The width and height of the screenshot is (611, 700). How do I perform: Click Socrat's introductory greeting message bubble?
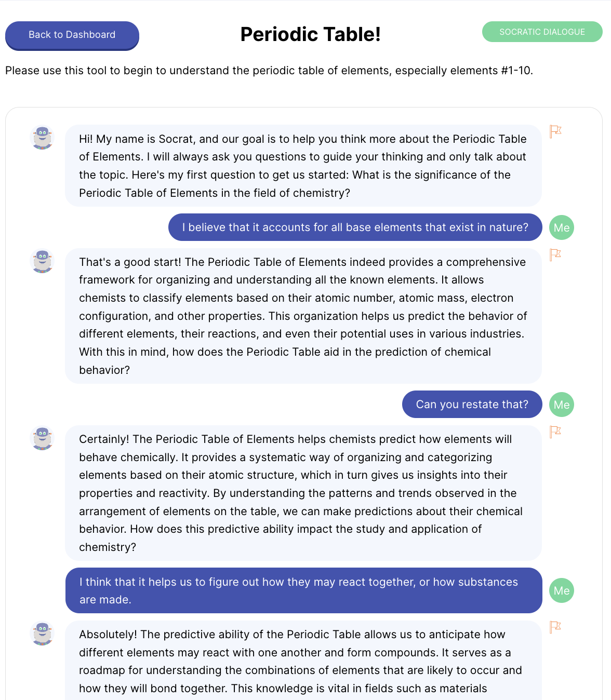[x=303, y=166]
